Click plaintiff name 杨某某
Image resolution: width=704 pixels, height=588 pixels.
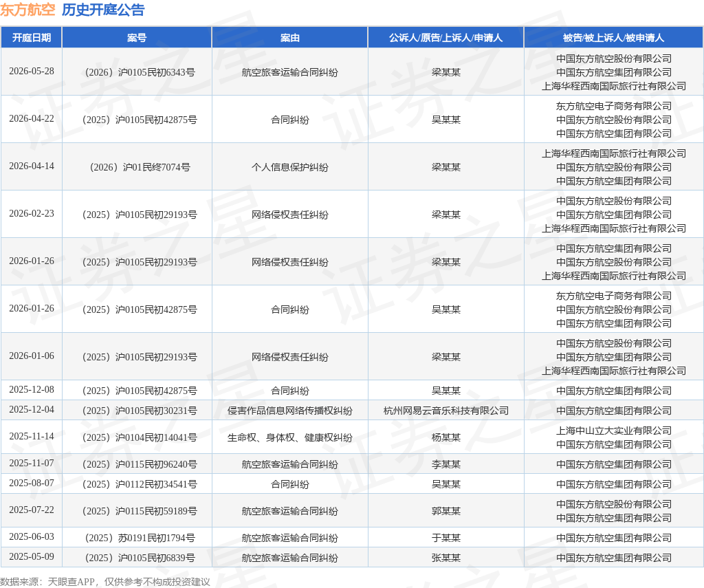tap(445, 437)
